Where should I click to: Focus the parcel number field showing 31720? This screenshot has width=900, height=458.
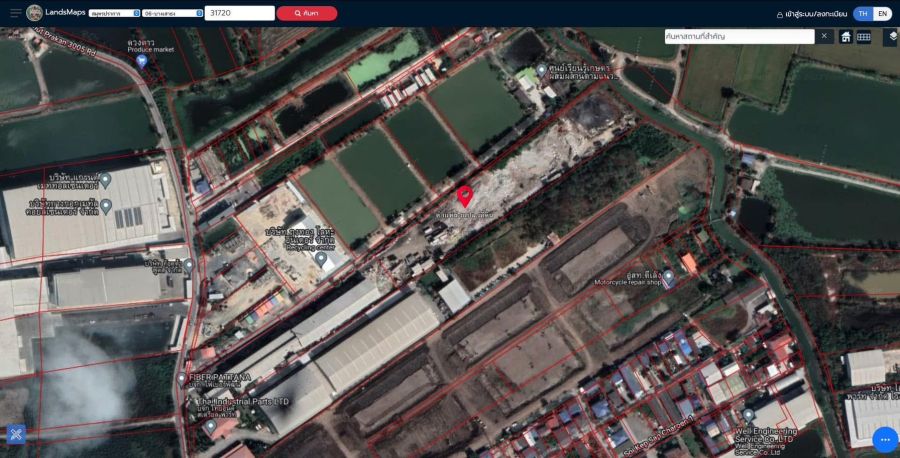[239, 14]
